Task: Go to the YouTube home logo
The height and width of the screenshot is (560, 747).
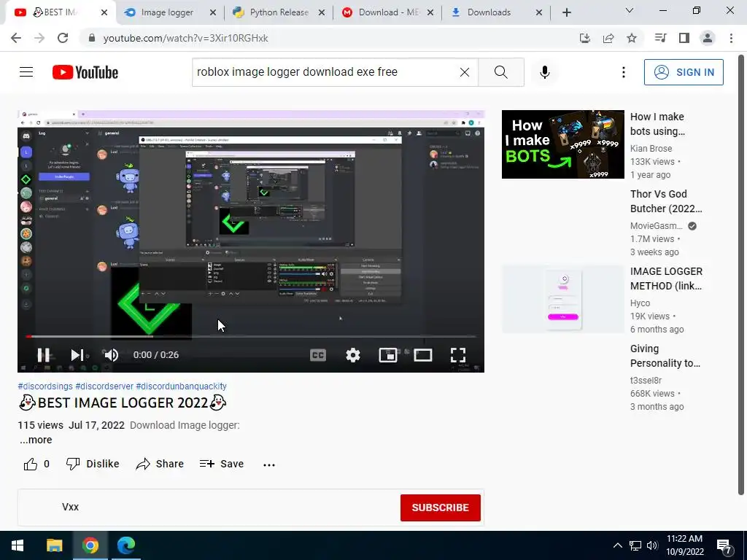Action: pyautogui.click(x=85, y=72)
